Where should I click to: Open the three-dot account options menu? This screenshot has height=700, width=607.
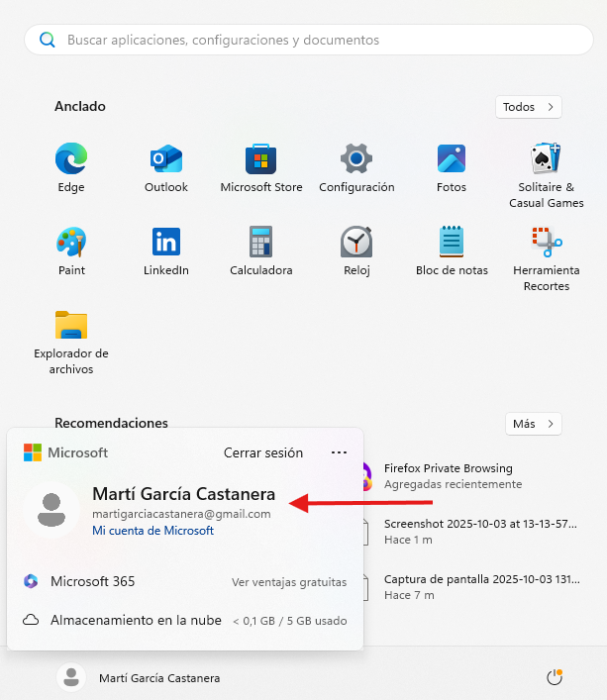pos(340,452)
